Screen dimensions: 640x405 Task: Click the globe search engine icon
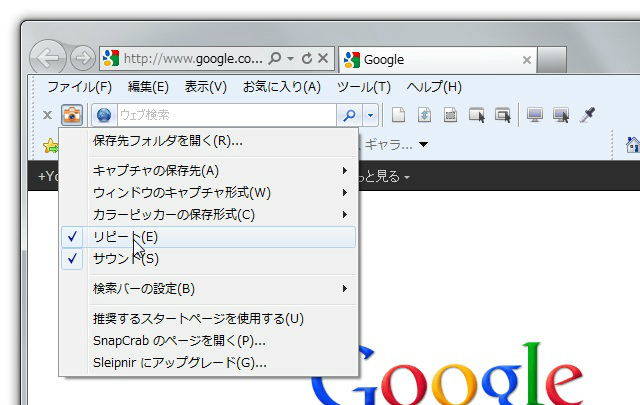pyautogui.click(x=104, y=115)
